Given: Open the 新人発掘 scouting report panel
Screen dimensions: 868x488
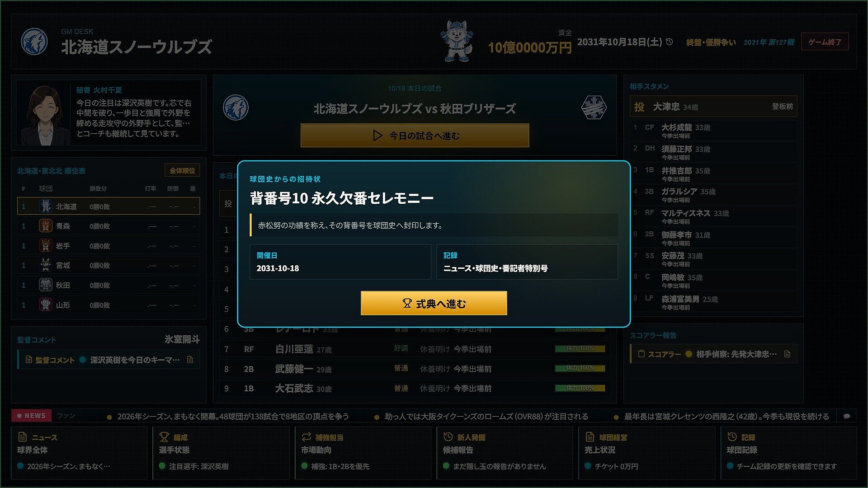Looking at the screenshot, I should 505,452.
